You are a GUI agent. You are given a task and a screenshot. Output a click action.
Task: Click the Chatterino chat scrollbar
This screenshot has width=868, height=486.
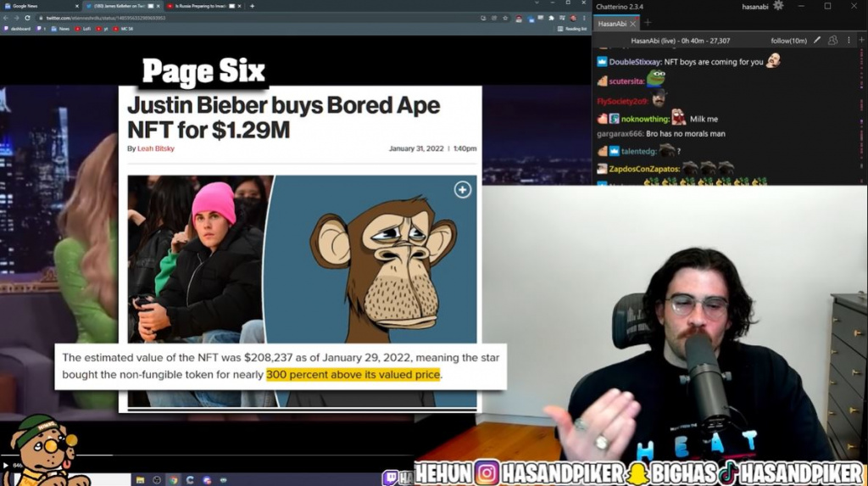coord(862,115)
